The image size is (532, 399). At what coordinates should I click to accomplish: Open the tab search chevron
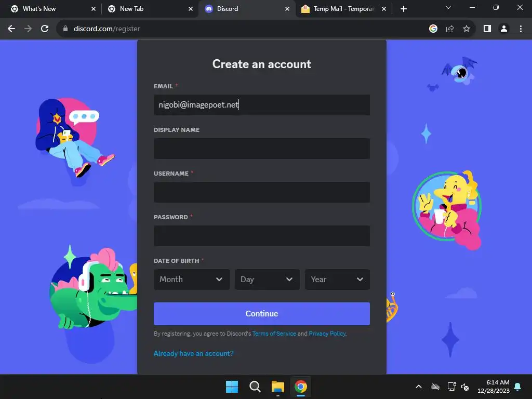coord(448,7)
